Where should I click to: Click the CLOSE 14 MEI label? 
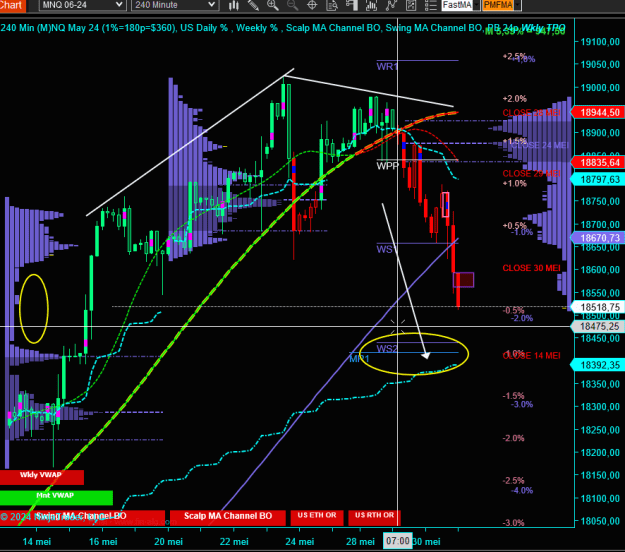tap(531, 356)
